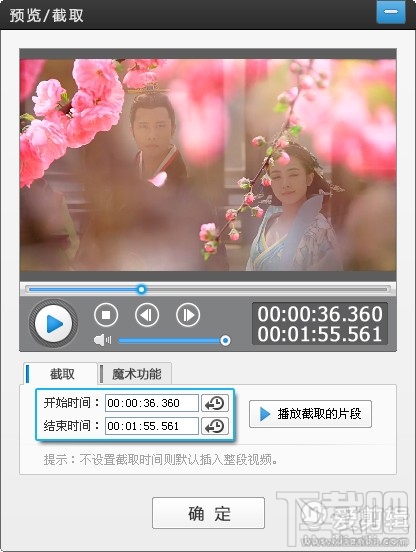
Task: Step back one frame
Action: pos(147,315)
